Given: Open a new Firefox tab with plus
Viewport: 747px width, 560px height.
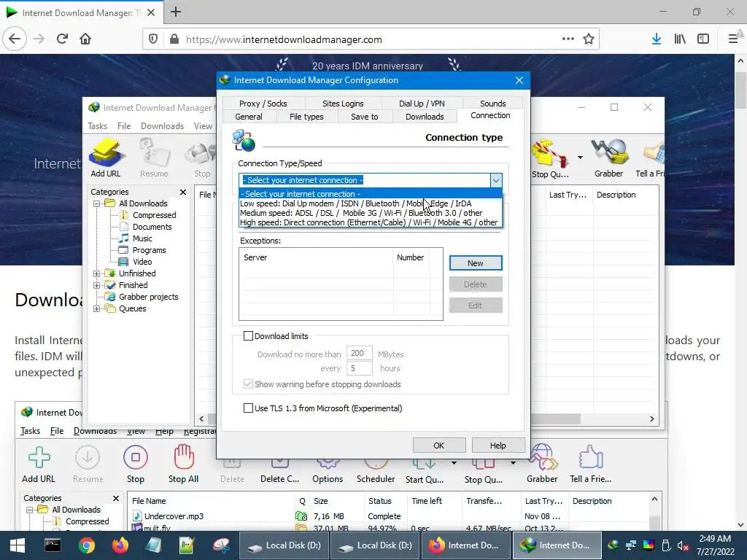Looking at the screenshot, I should (x=176, y=12).
